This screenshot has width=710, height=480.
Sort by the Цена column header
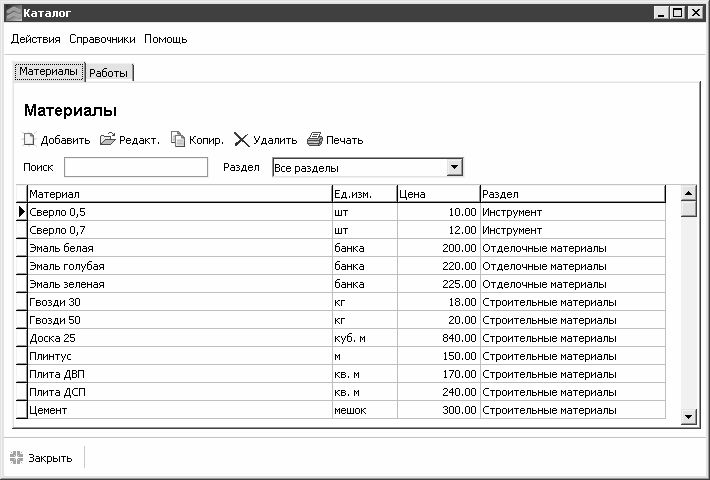[x=437, y=193]
